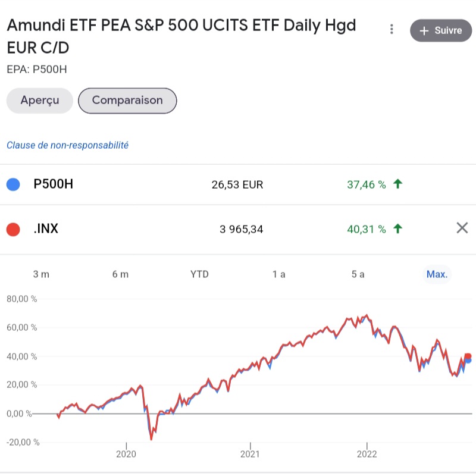Choose the 5 a time range
Screen dimensions: 476x476
click(x=358, y=274)
